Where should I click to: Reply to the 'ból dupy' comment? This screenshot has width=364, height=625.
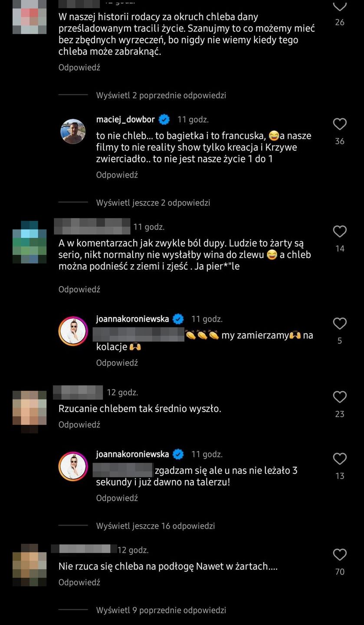coord(79,289)
